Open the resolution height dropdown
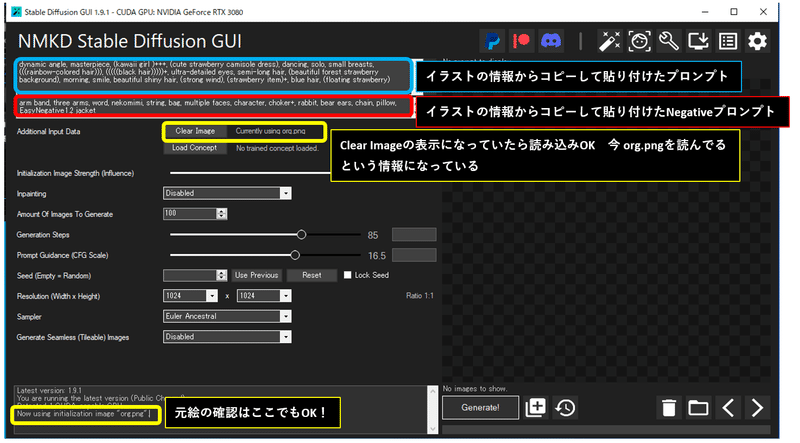The height and width of the screenshot is (443, 800). click(x=286, y=296)
